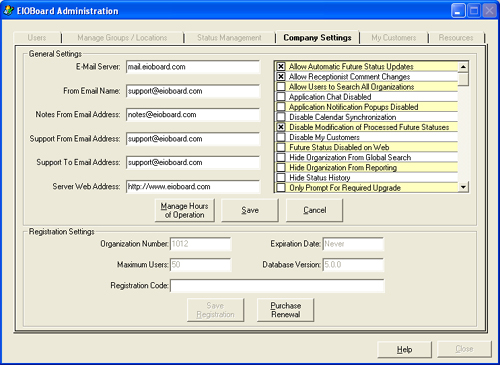This screenshot has height=365, width=500.
Task: Edit the Notes From Email Address field
Action: click(x=193, y=115)
